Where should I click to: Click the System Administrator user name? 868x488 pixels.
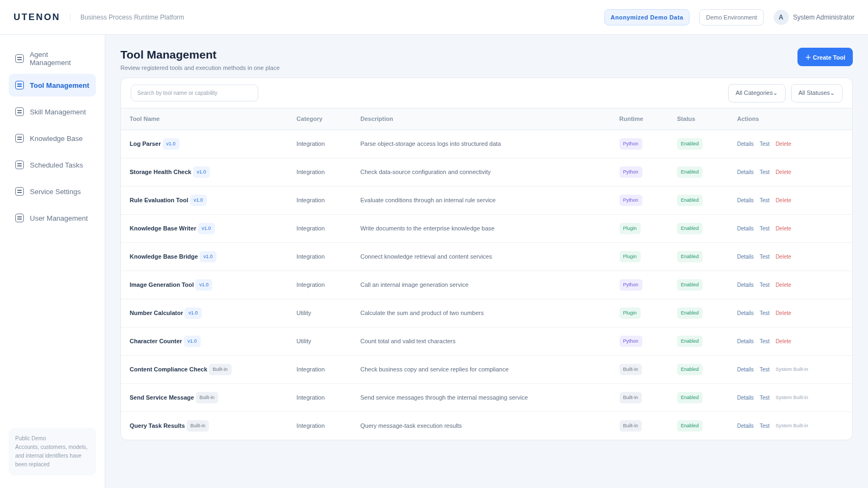pos(824,17)
